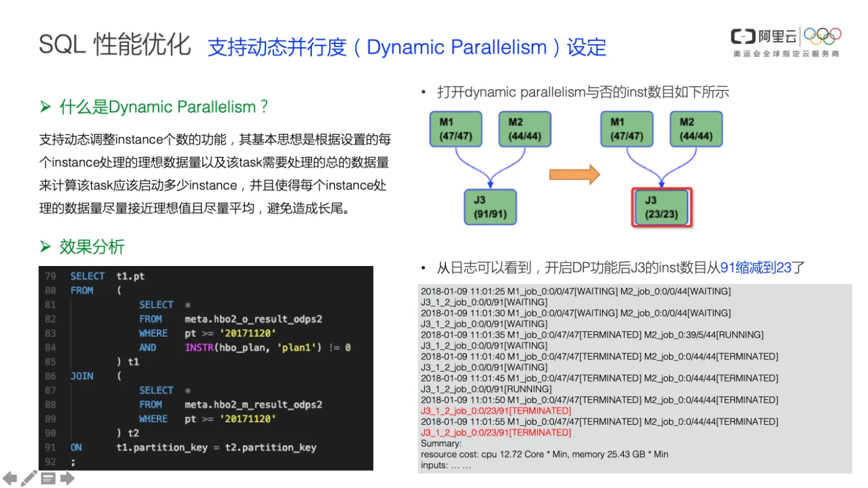This screenshot has width=868, height=488.
Task: Select the slide title 'SQL 性能优化'
Action: pos(115,45)
